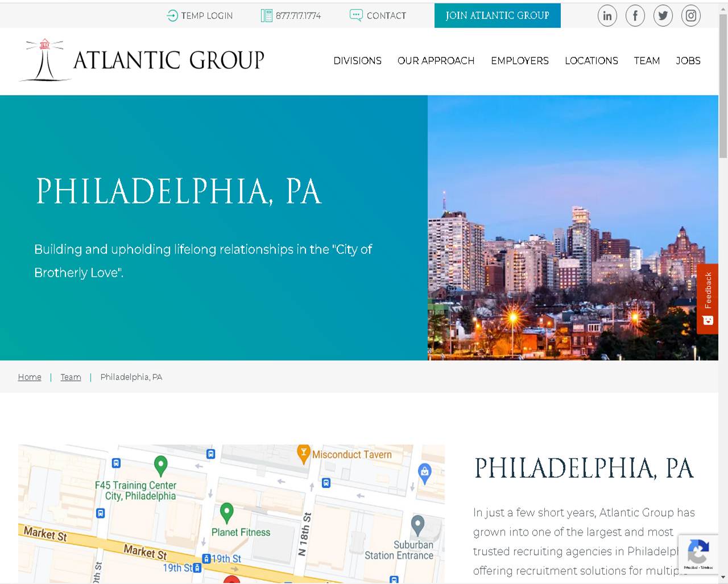Click the bus stop icon below Misconduct Tavern

click(x=326, y=483)
